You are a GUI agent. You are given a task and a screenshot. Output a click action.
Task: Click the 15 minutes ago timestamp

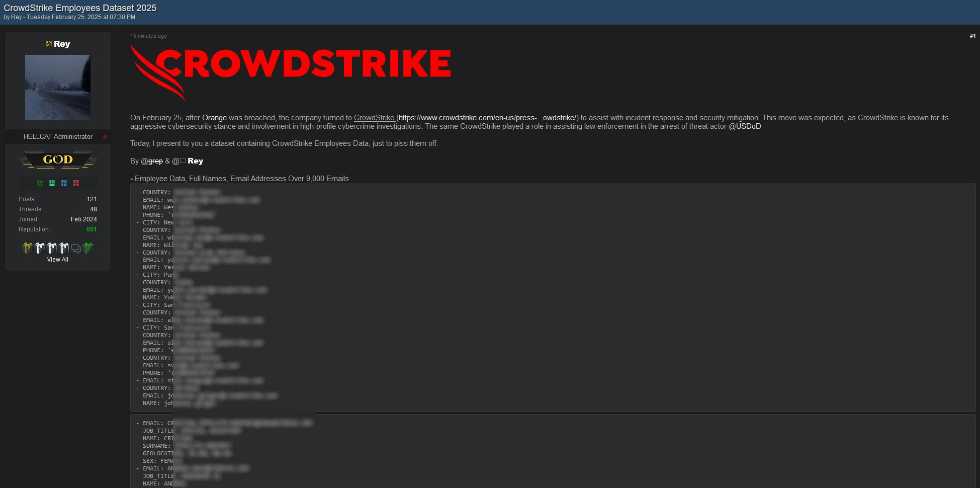click(x=148, y=36)
